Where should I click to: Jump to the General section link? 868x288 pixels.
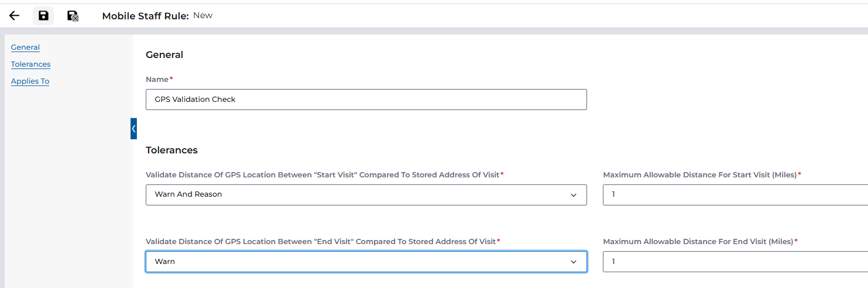25,47
